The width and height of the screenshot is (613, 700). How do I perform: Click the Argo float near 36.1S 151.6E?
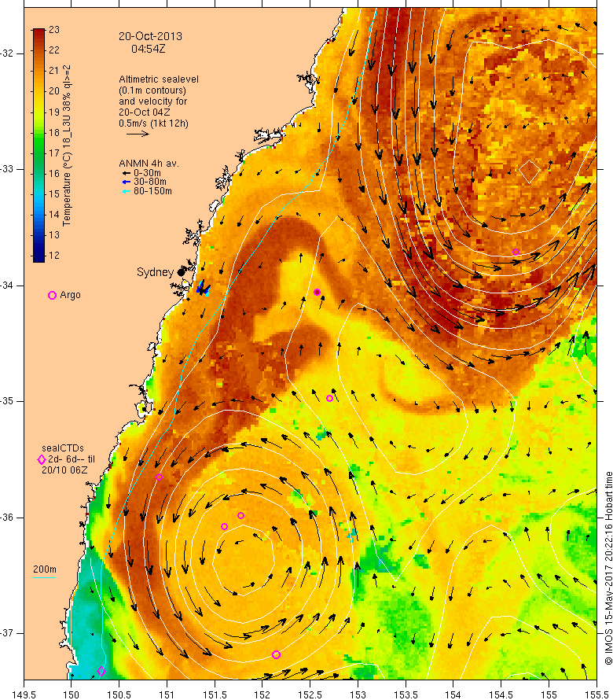point(225,527)
